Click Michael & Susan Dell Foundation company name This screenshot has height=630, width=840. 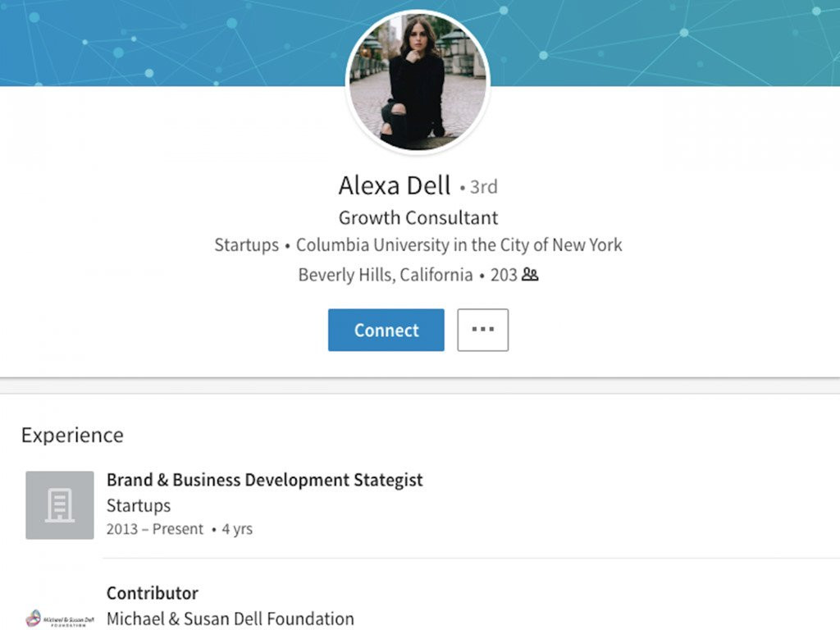(x=231, y=619)
